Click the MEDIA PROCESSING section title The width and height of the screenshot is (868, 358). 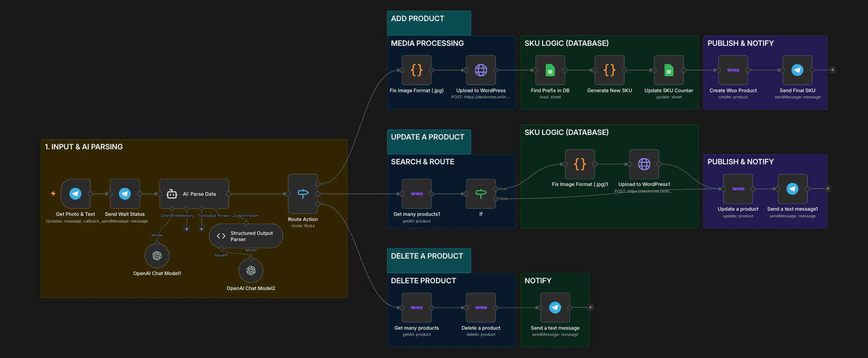(427, 43)
